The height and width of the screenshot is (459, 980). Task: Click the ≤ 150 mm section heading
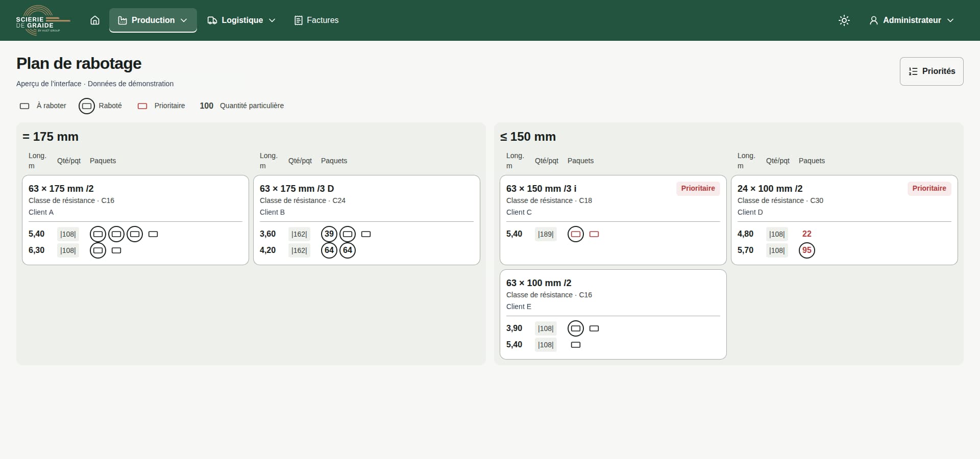pos(528,137)
